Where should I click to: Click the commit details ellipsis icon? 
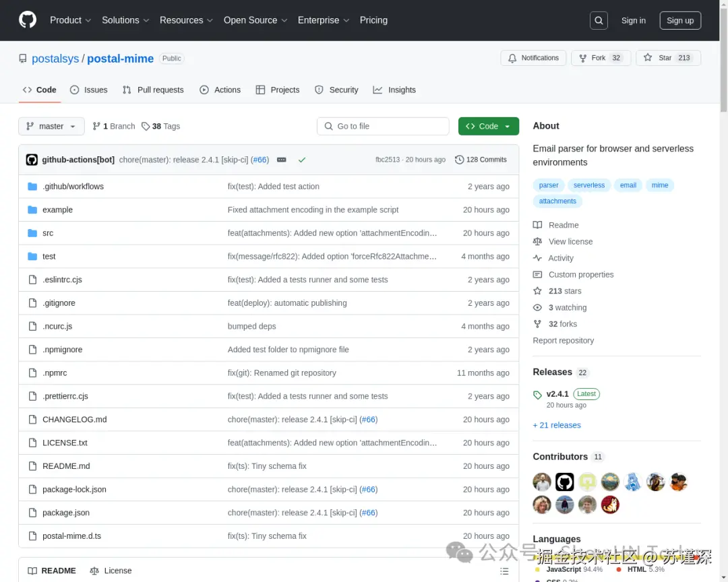(281, 160)
